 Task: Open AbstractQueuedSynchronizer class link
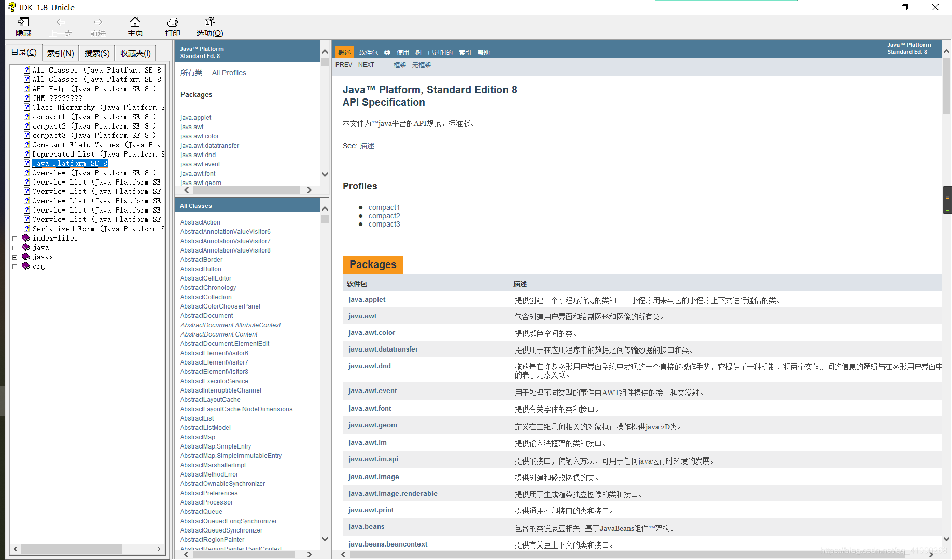pos(221,530)
